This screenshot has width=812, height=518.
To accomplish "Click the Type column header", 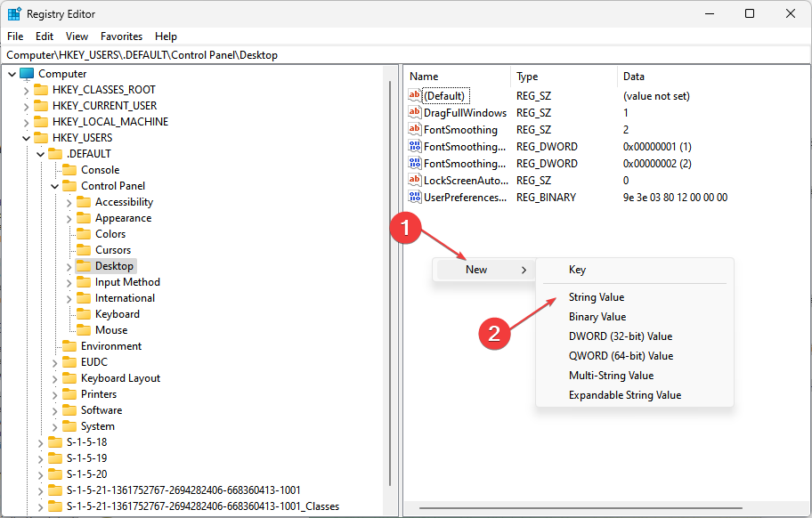I will click(x=564, y=76).
